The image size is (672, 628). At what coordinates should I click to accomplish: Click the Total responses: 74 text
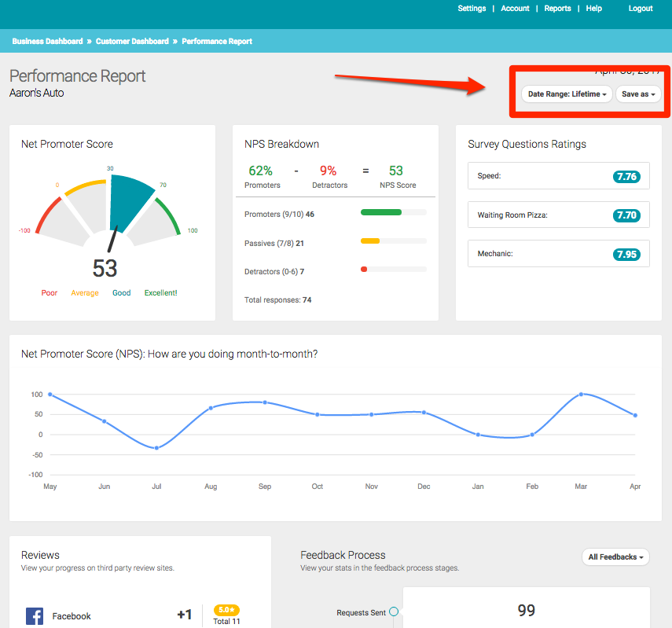point(277,299)
